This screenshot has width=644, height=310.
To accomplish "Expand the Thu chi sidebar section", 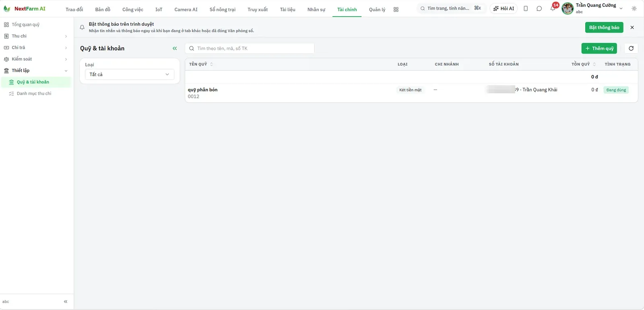I will coord(37,36).
